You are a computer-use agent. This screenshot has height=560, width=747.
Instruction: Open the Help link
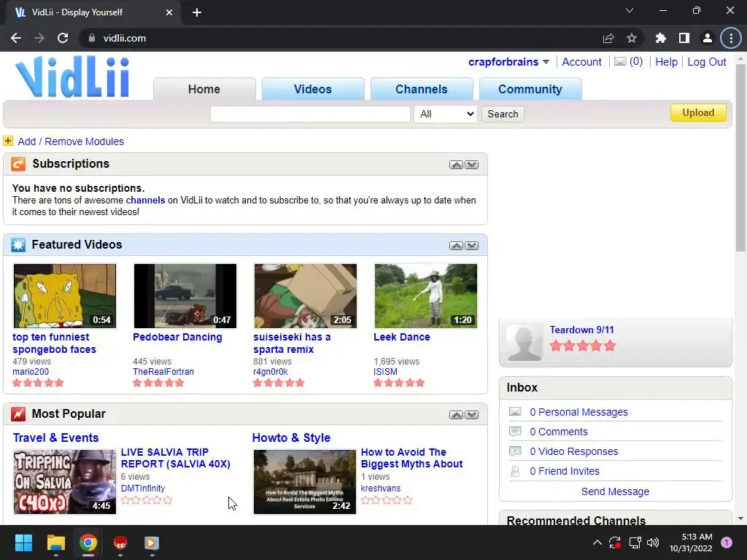click(x=666, y=62)
